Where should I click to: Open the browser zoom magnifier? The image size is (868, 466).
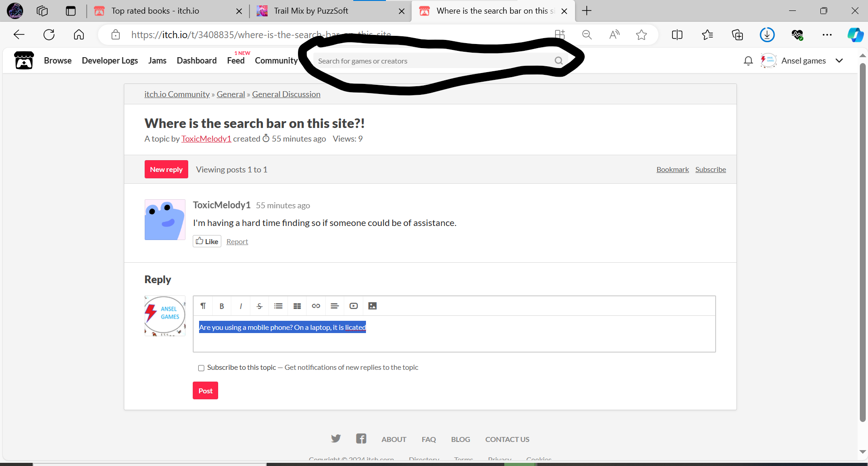pos(587,34)
